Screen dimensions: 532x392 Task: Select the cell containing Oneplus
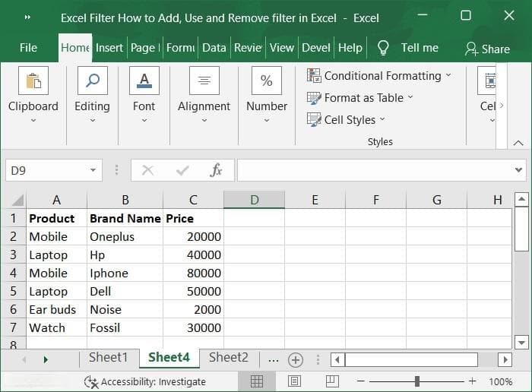click(125, 237)
